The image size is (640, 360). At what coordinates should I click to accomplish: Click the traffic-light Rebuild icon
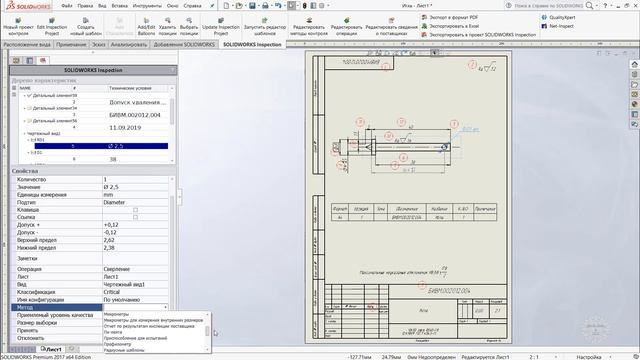pyautogui.click(x=304, y=6)
